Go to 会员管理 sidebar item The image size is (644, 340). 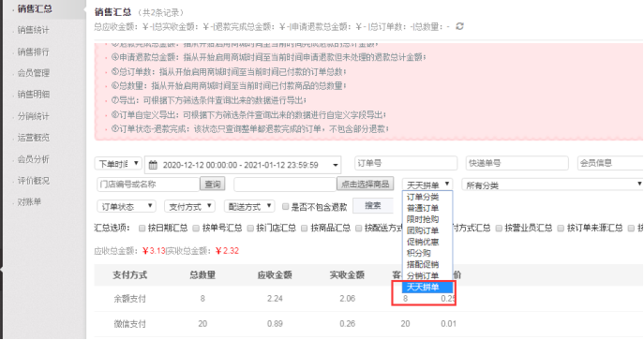click(x=33, y=73)
